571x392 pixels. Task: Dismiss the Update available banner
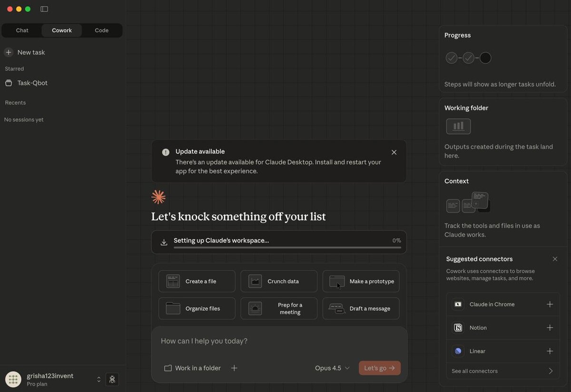394,152
